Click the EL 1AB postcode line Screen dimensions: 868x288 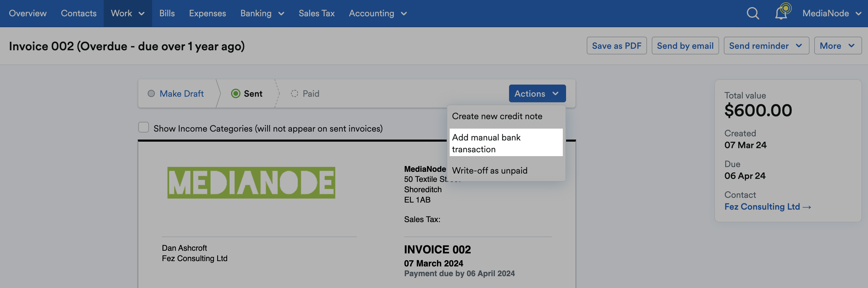[x=417, y=200]
